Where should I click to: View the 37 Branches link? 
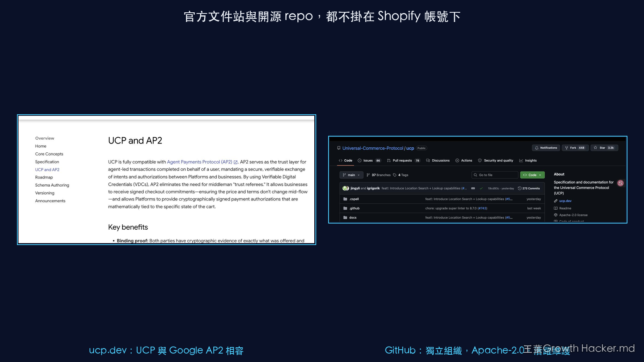(378, 175)
